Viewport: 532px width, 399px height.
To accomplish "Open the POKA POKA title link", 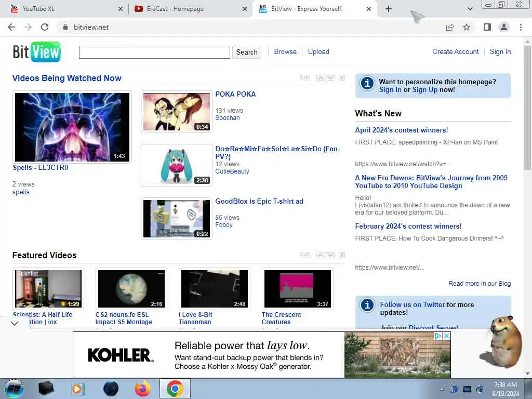I will (x=235, y=95).
